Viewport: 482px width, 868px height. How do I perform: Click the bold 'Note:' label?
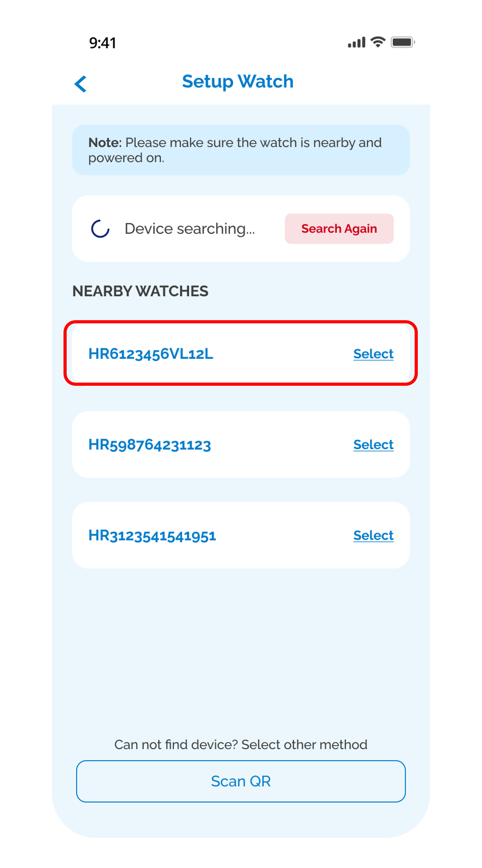click(x=105, y=143)
